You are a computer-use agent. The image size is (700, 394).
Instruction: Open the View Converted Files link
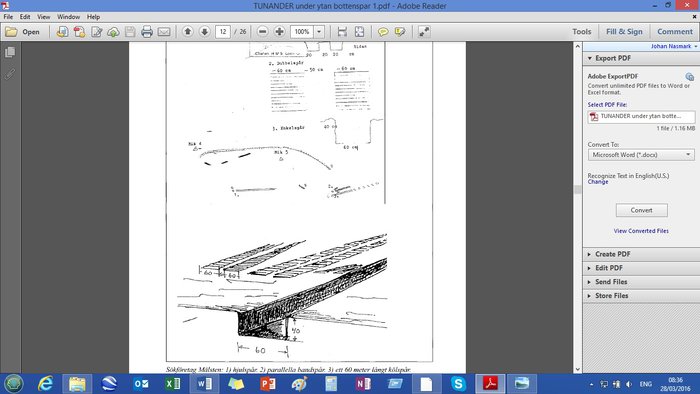pyautogui.click(x=641, y=231)
